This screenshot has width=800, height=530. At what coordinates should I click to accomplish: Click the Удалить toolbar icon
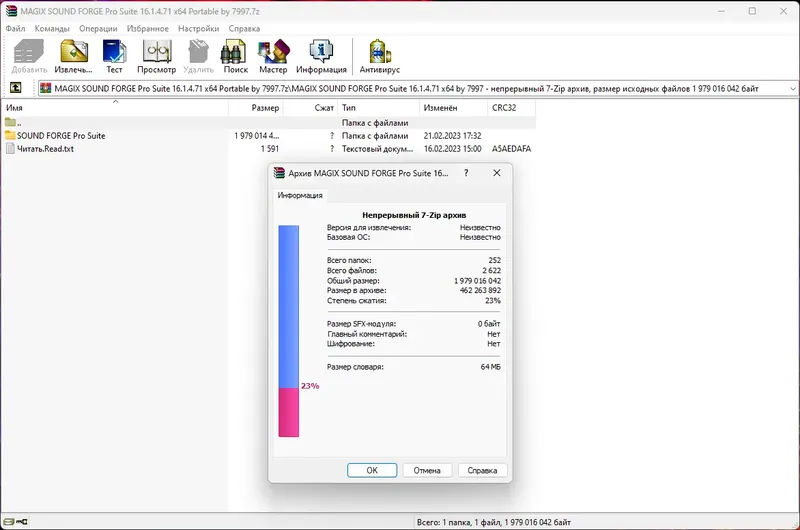(198, 56)
